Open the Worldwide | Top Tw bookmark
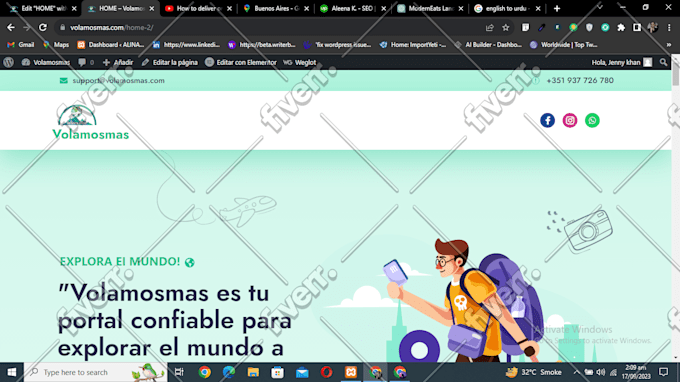This screenshot has width=680, height=382. click(x=564, y=45)
